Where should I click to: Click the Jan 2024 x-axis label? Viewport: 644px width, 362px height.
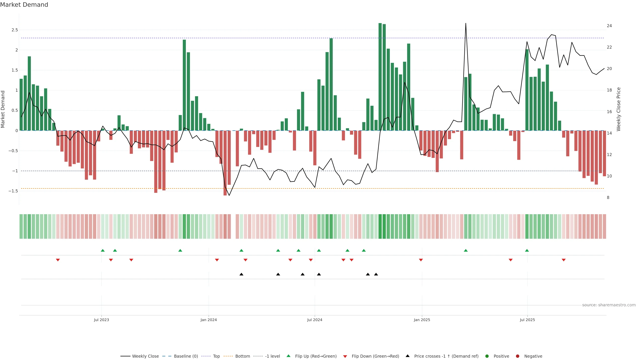coord(208,320)
